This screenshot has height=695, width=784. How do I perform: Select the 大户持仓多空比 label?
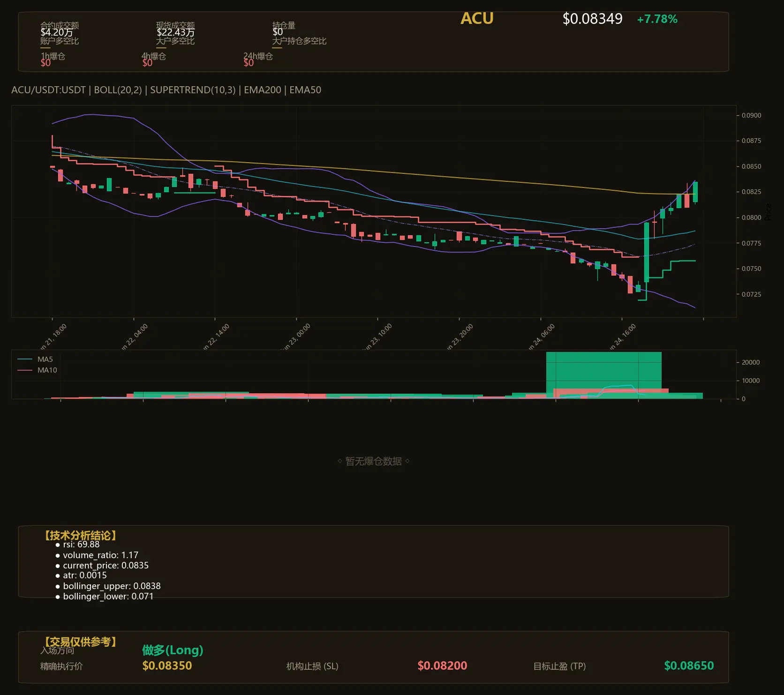pyautogui.click(x=299, y=41)
